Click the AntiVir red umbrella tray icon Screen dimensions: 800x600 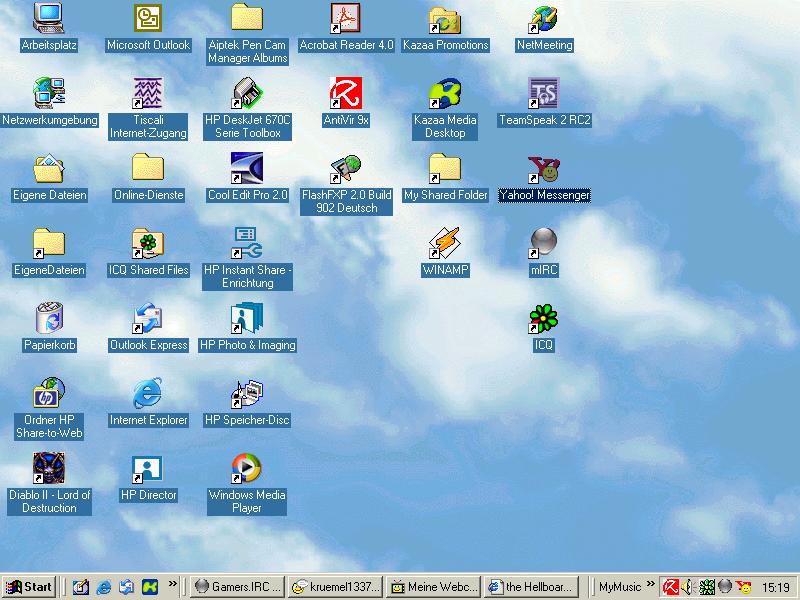click(x=672, y=587)
